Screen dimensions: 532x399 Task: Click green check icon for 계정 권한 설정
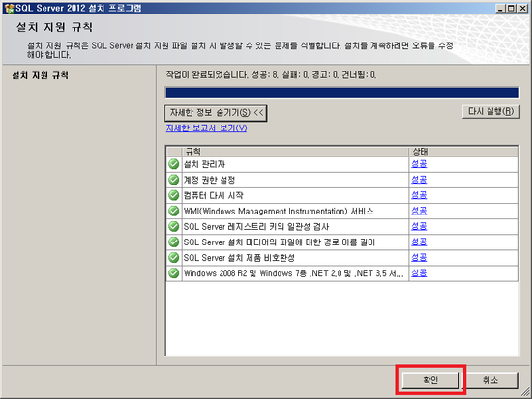click(x=174, y=180)
